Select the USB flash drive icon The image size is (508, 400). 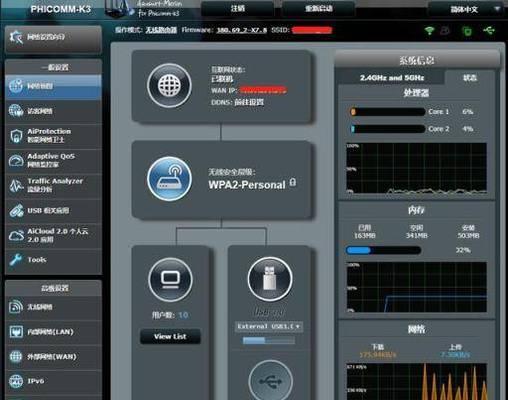[270, 279]
